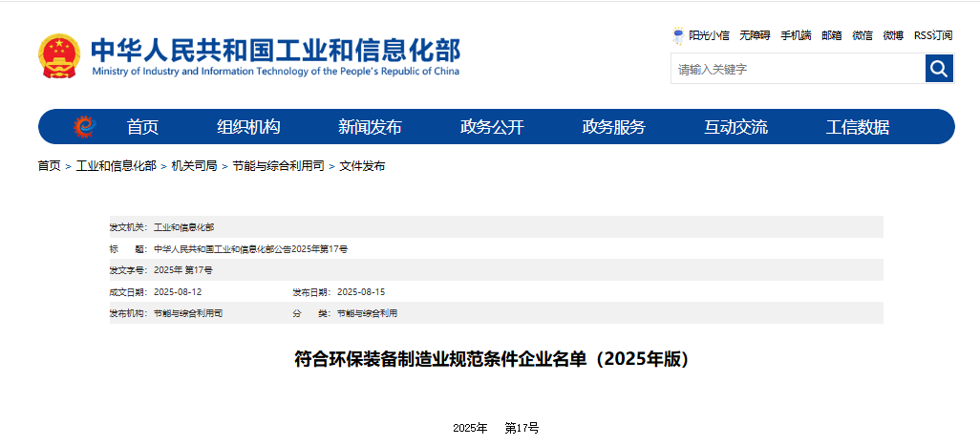
Task: Click the 邮箱 link at top
Action: (x=832, y=35)
